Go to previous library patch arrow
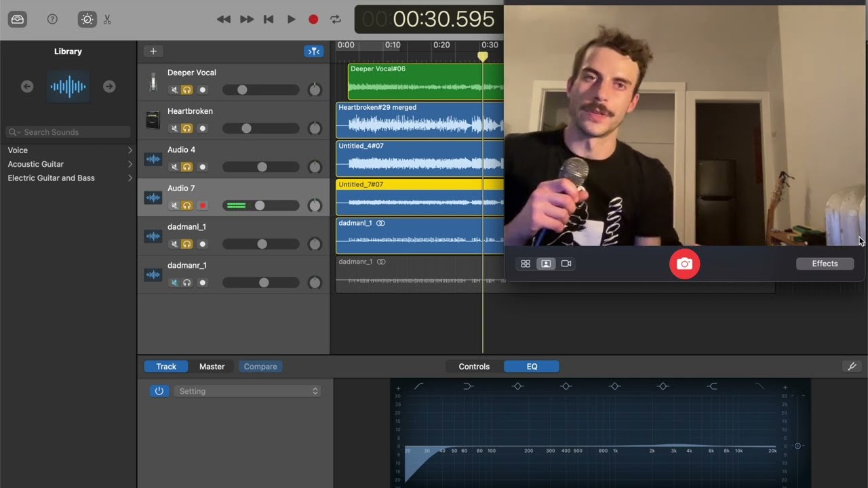The image size is (868, 488). pyautogui.click(x=27, y=86)
